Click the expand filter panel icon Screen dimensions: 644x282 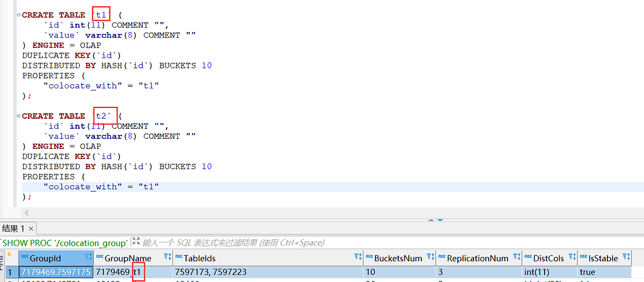pos(136,242)
